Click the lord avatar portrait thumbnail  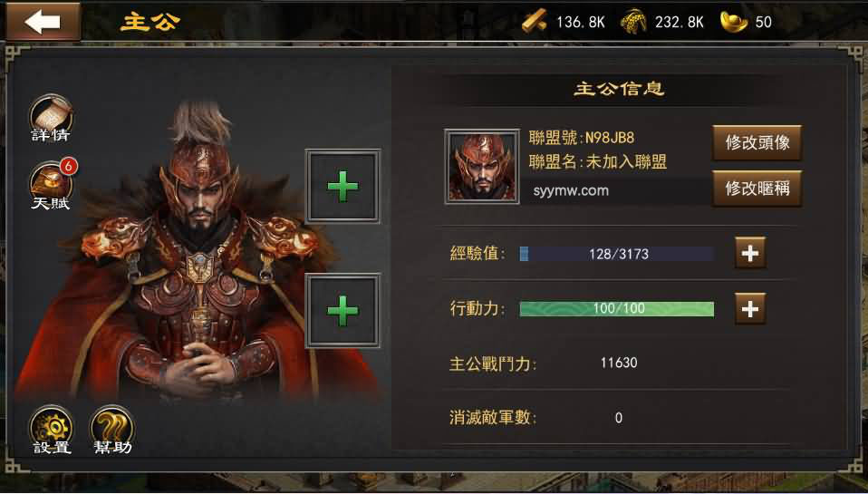coord(482,167)
